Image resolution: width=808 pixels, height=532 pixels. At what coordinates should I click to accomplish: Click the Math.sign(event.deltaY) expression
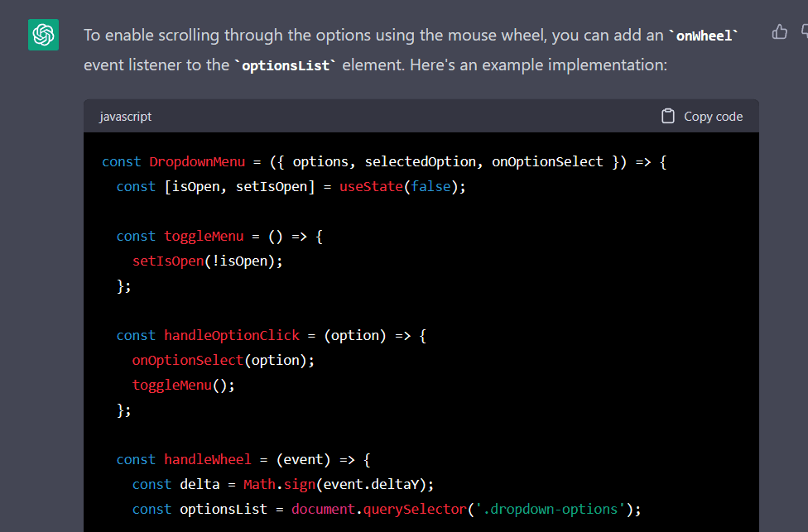tap(339, 484)
